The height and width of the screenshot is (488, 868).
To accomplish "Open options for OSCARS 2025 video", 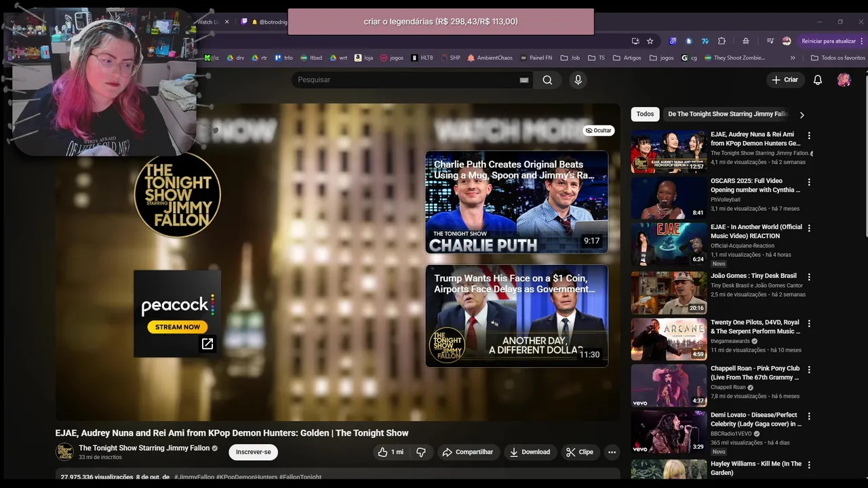I will 809,182.
